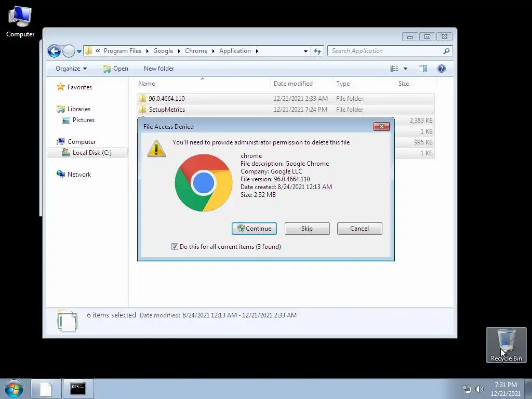Click the Change your view icon

click(394, 69)
